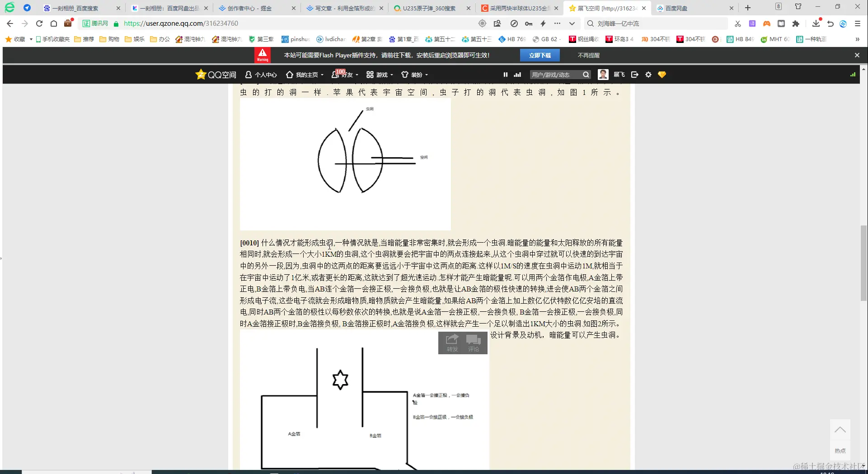This screenshot has width=868, height=474.
Task: Open the 游戏 dropdown
Action: pos(381,75)
